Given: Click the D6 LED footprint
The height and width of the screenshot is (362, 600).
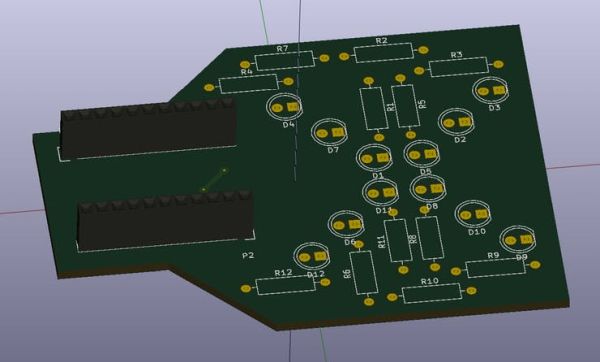Looking at the screenshot, I should 347,225.
